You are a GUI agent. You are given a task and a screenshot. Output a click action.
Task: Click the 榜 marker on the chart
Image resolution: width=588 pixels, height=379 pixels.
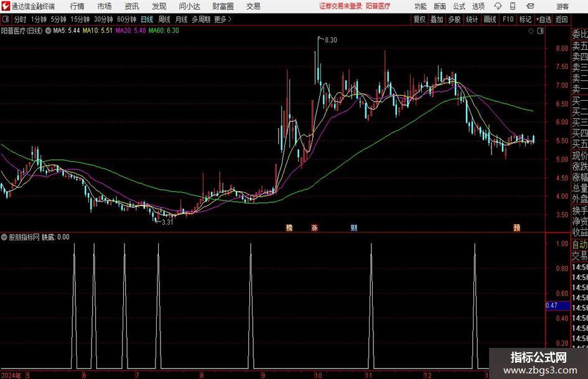289,227
